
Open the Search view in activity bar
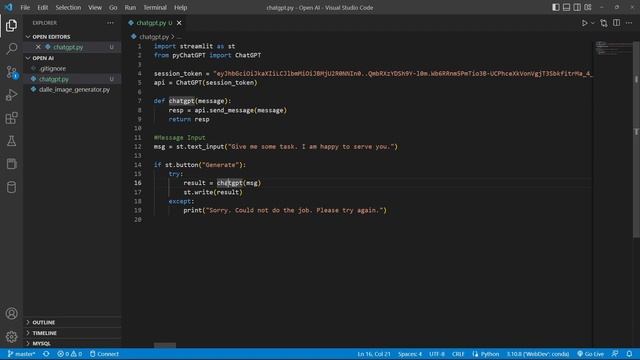(x=11, y=49)
